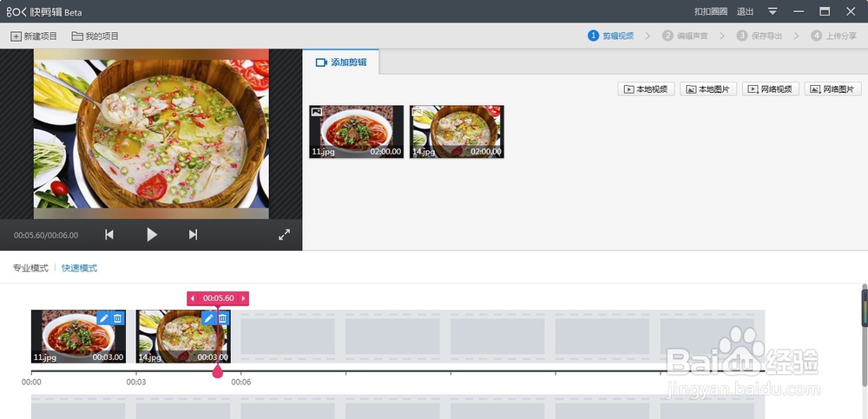Viewport: 868px width, 419px height.
Task: Click the pink playhead marker on timeline
Action: pos(218,372)
